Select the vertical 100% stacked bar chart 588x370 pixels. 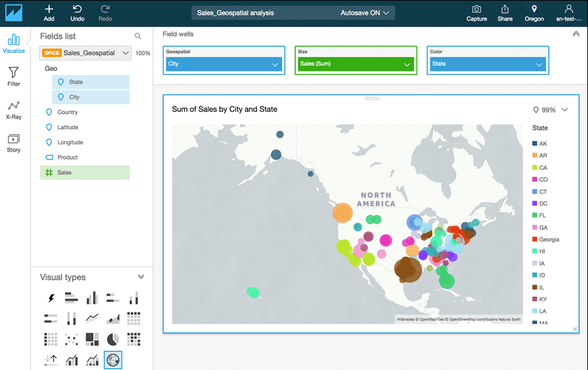pos(72,318)
